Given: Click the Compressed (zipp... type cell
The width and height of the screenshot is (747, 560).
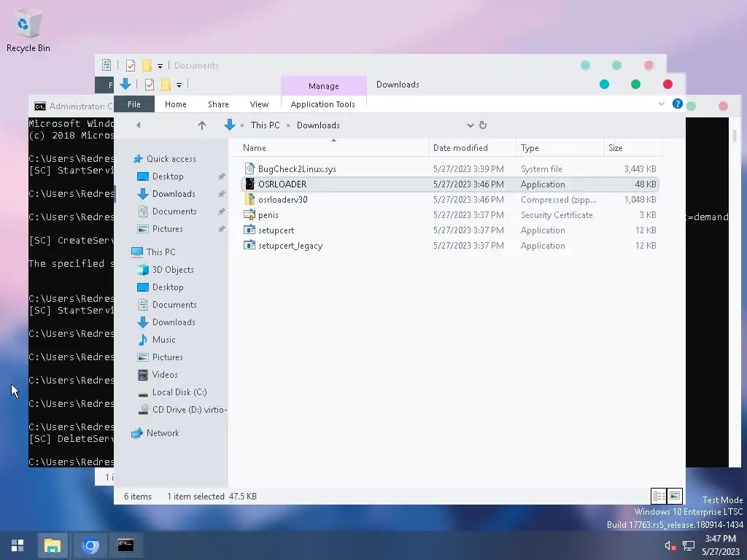Looking at the screenshot, I should click(558, 200).
